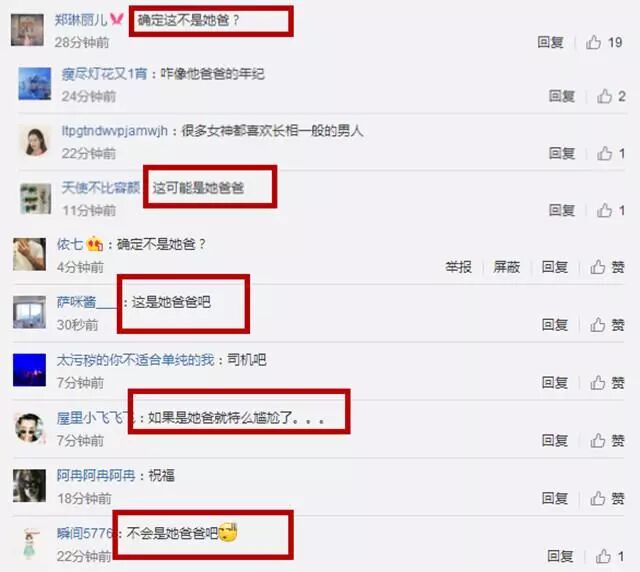
Task: Click thumbs-up on 瘦尽灯花又1宵's comment
Action: tap(611, 96)
